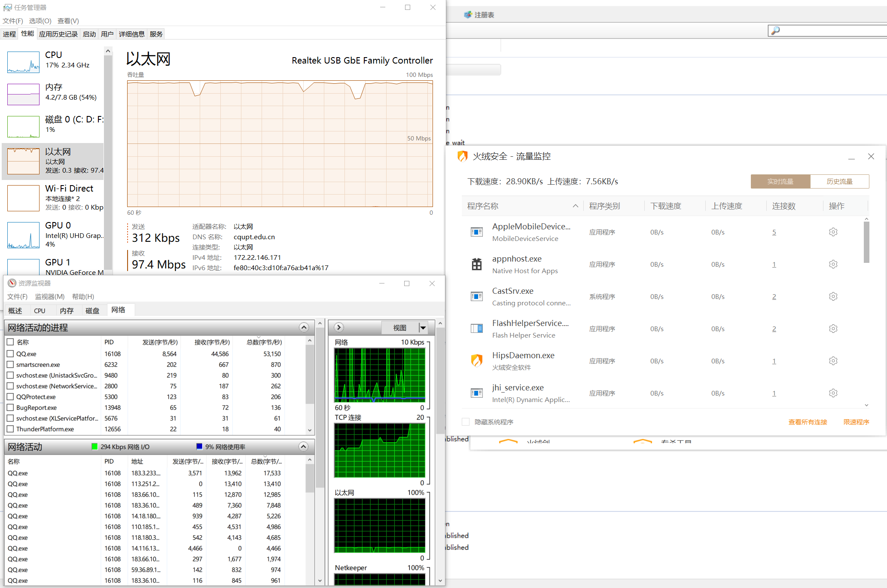887x588 pixels.
Task: Open settings gear for jhi_service.exe row
Action: [833, 393]
